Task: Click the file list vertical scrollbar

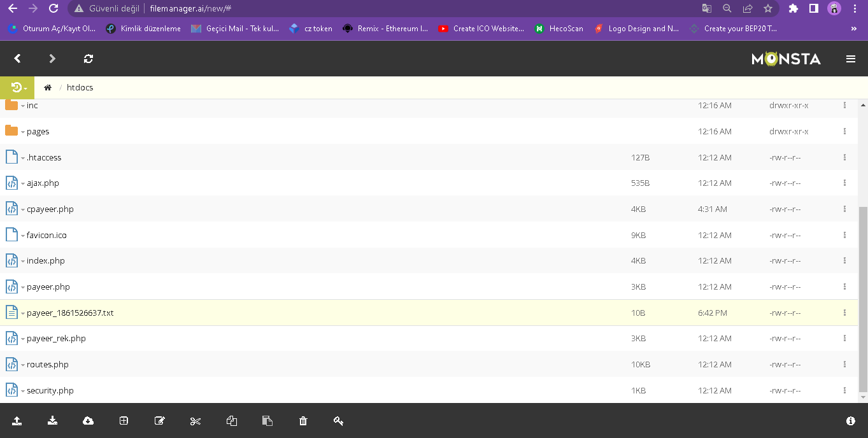Action: [863, 299]
